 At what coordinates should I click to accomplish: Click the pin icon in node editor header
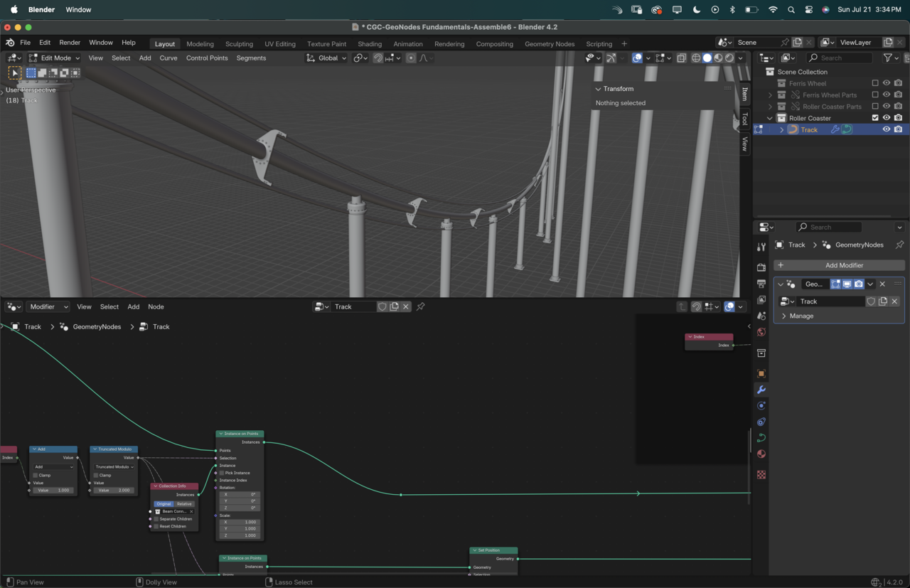(421, 306)
